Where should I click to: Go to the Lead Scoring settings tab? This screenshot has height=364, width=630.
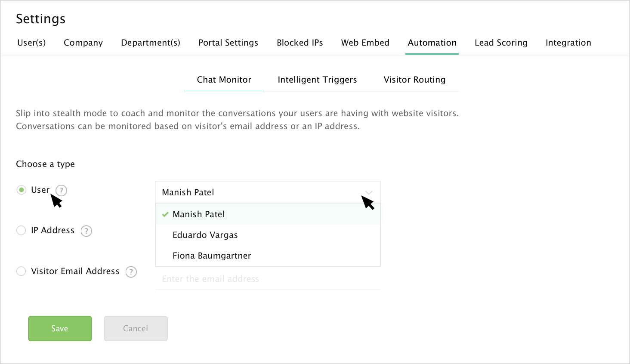501,43
